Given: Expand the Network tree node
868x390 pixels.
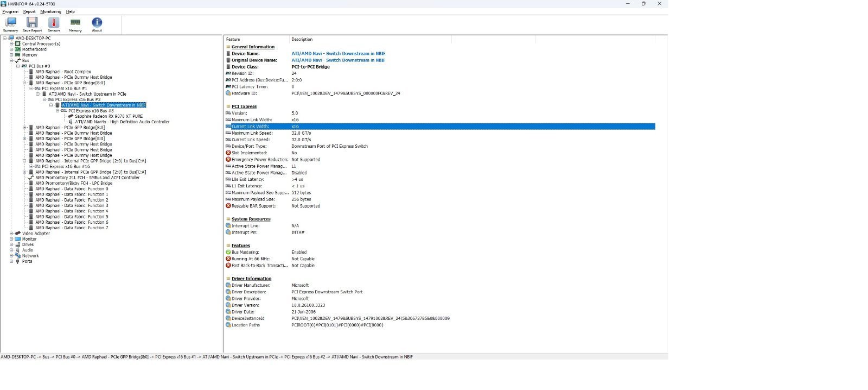Looking at the screenshot, I should coord(11,256).
